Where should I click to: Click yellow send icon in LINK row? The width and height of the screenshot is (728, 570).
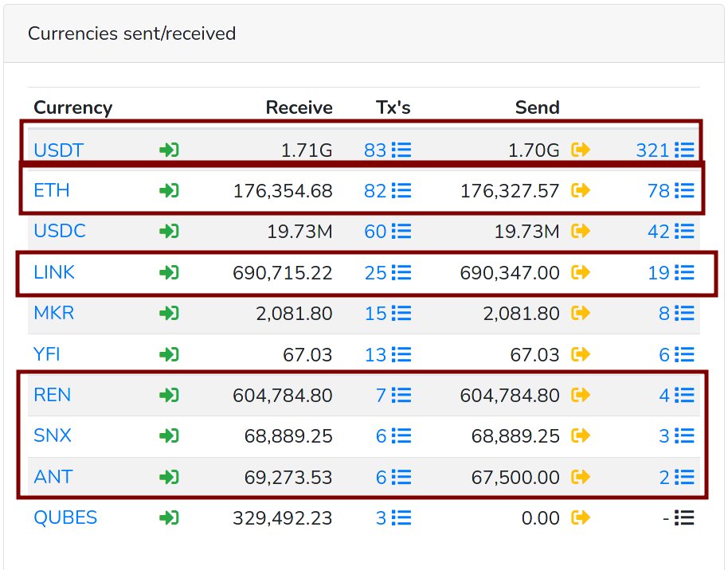pos(581,272)
